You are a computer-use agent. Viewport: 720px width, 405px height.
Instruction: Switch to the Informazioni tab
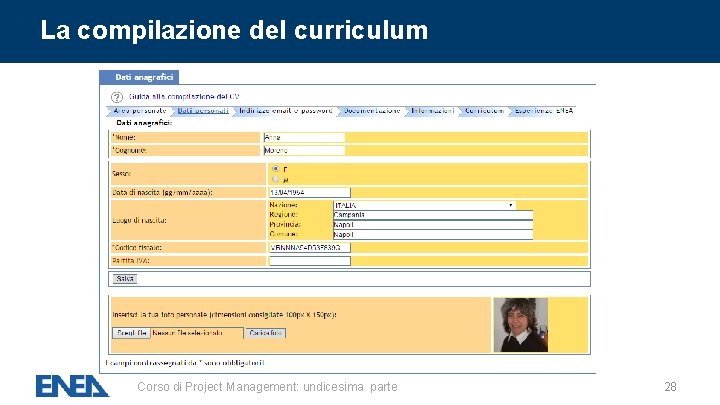pyautogui.click(x=433, y=111)
